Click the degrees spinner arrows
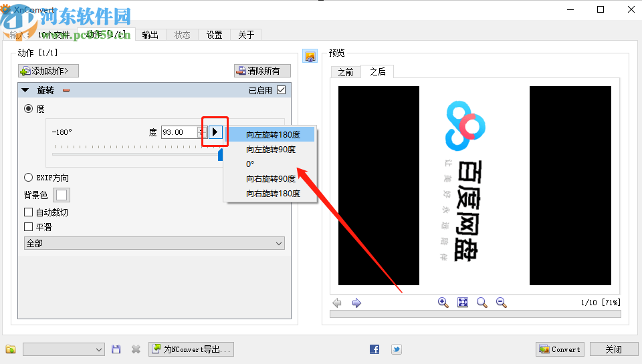The width and height of the screenshot is (642, 364). (201, 132)
